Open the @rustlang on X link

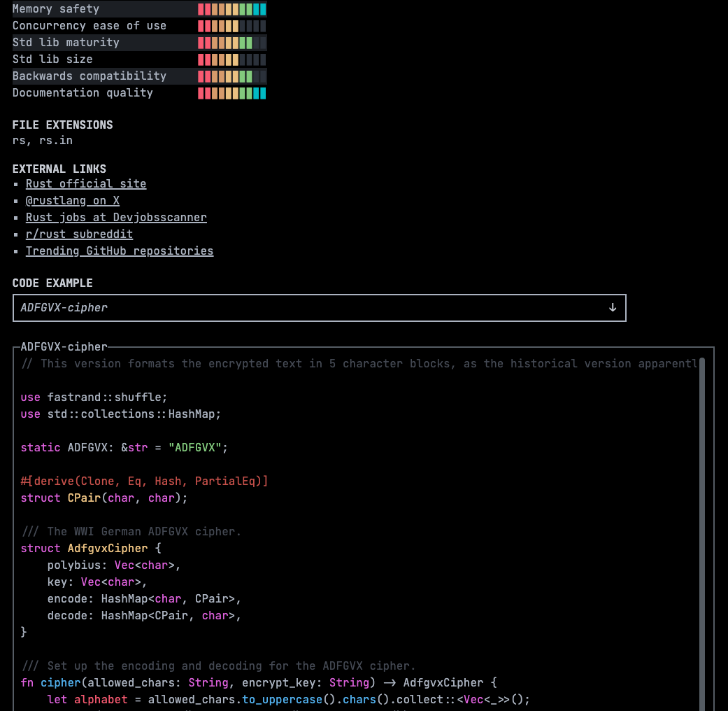pyautogui.click(x=73, y=201)
